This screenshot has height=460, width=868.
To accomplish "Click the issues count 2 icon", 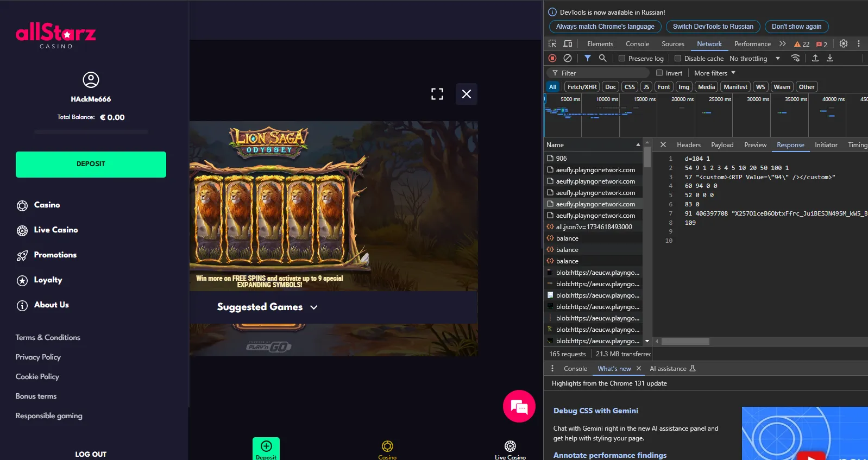I will 822,44.
